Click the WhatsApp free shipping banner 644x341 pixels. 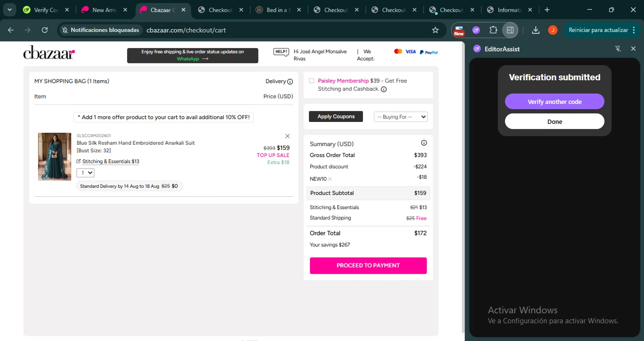click(x=193, y=55)
